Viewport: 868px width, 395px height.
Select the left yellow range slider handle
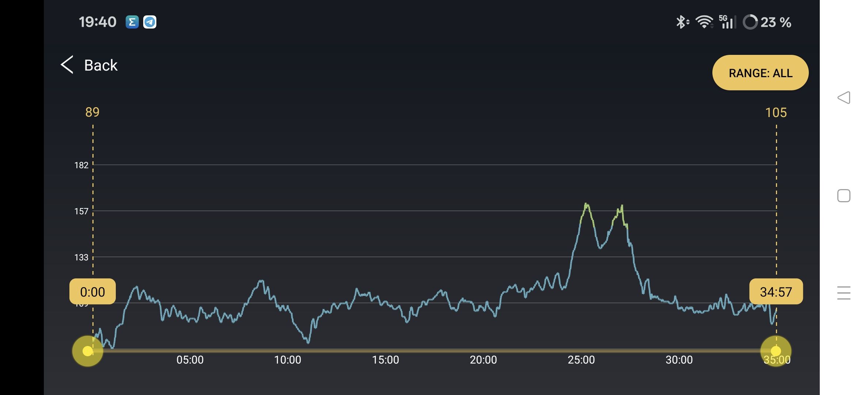[x=88, y=351]
